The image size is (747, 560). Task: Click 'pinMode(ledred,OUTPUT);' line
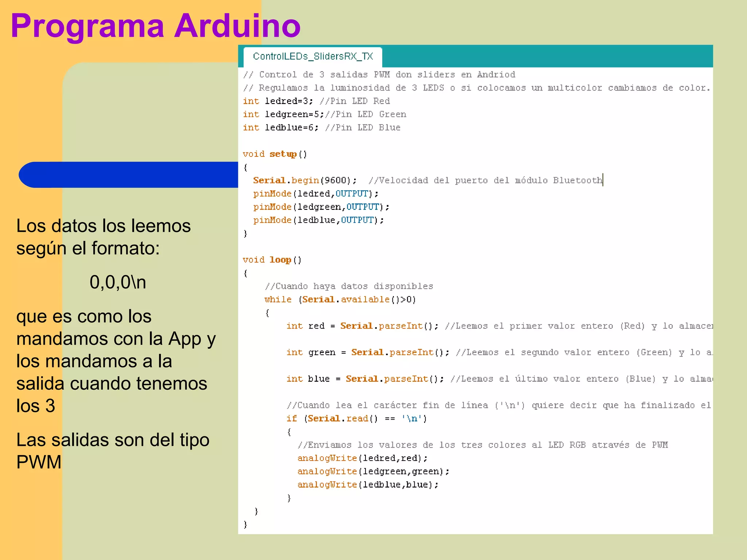click(316, 194)
